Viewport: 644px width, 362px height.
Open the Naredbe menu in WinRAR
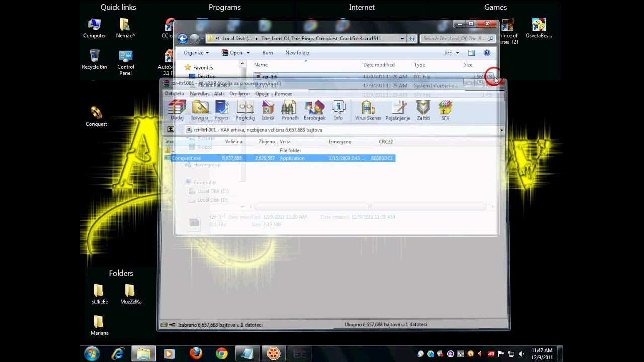[199, 94]
